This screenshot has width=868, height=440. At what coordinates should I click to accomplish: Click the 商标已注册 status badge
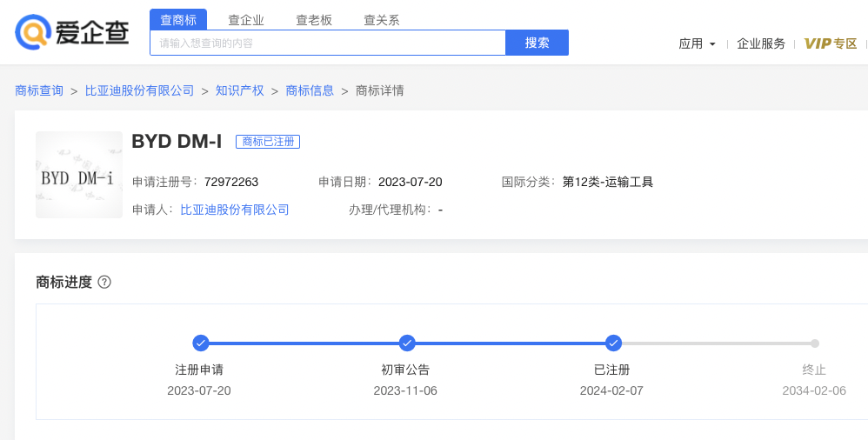coord(268,142)
